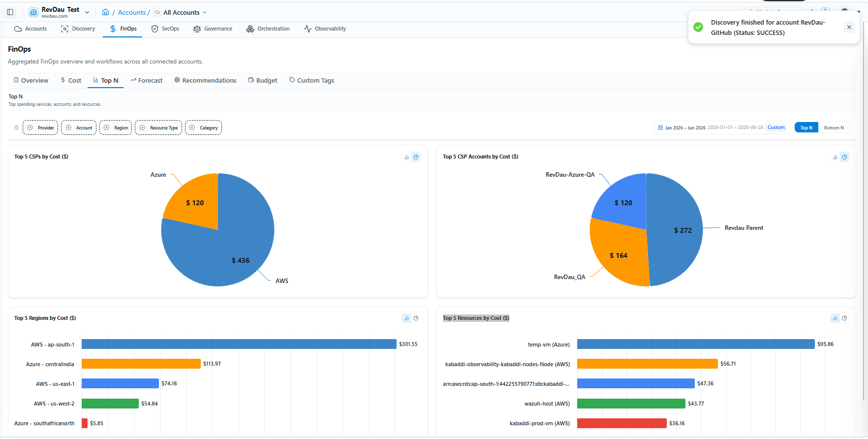Screen dimensions: 868x439
Task: Select bar chart icon for Top 5 Resources
Action: click(x=835, y=318)
